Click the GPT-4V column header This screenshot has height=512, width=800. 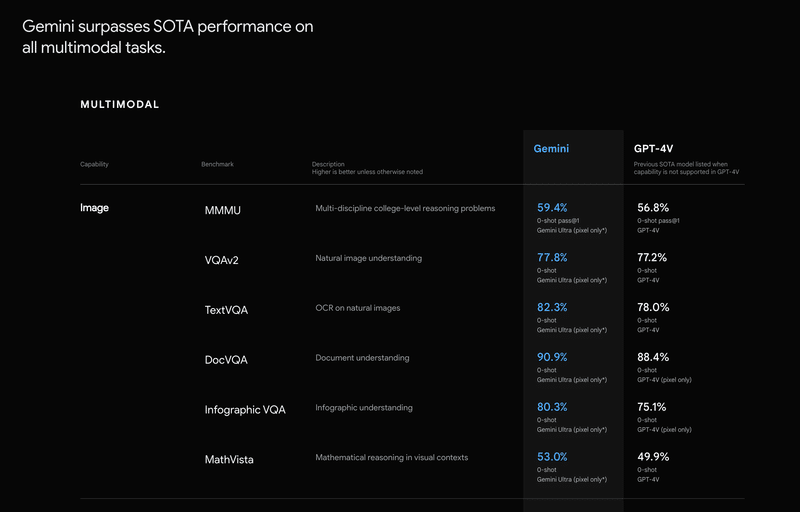point(654,148)
